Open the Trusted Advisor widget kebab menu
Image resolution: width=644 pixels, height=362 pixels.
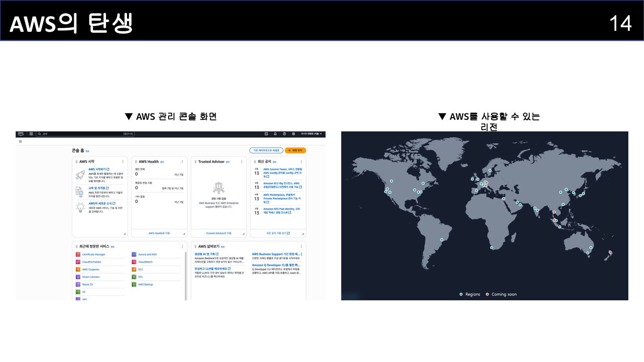[242, 162]
